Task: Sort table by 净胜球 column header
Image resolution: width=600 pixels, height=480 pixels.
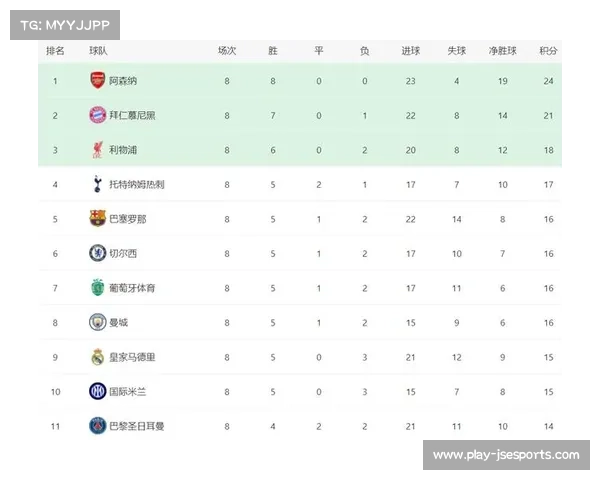Action: 502,50
